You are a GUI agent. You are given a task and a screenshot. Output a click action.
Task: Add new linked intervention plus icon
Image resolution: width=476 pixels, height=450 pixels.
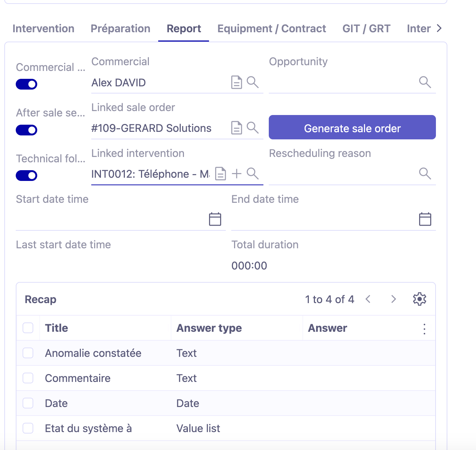237,174
